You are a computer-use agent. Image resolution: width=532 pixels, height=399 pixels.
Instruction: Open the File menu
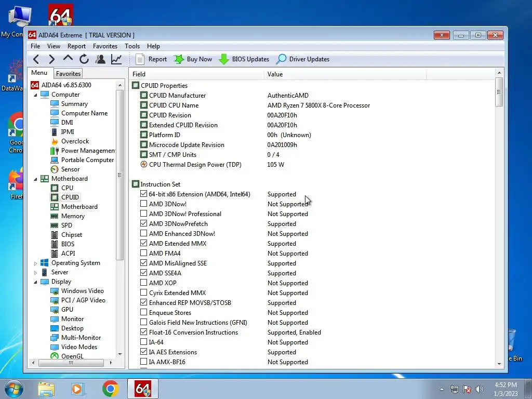click(x=35, y=46)
